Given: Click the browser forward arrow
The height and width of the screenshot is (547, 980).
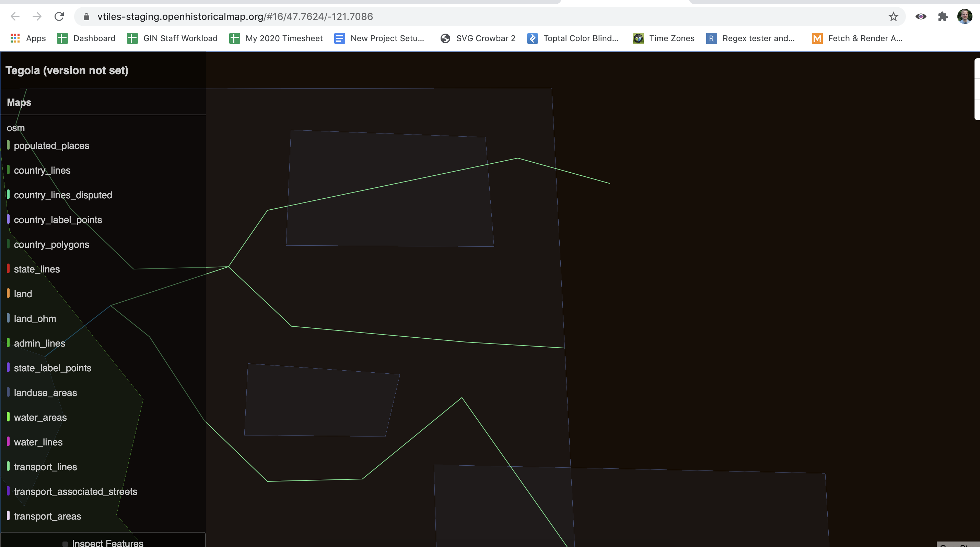Looking at the screenshot, I should tap(37, 16).
